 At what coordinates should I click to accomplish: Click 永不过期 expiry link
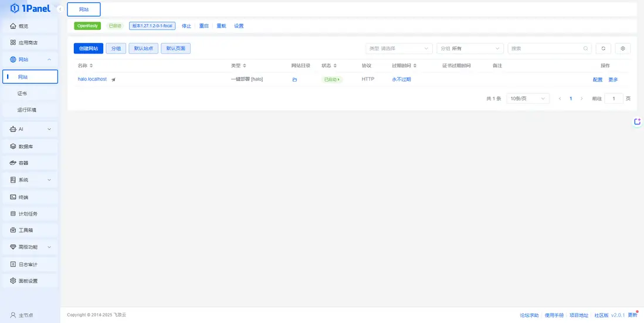pos(401,79)
